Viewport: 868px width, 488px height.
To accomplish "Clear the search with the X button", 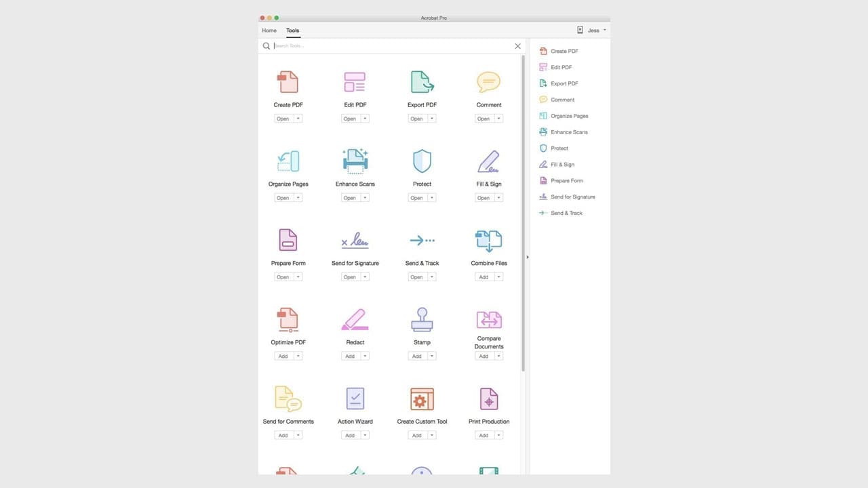I will 517,45.
